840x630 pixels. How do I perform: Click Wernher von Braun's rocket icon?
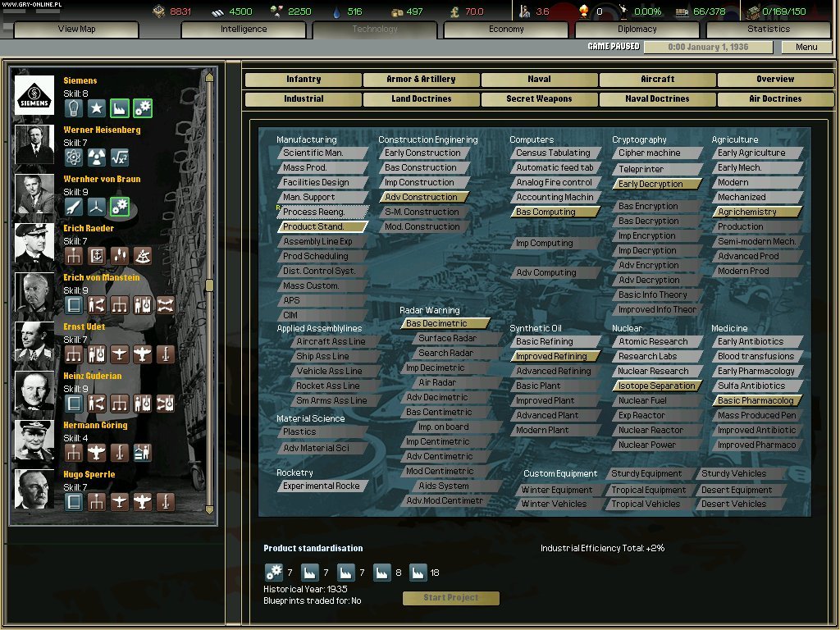click(74, 207)
